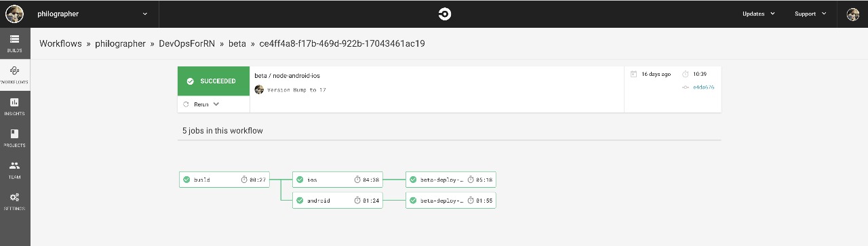
Task: Open commit hash link e4da676
Action: click(703, 87)
